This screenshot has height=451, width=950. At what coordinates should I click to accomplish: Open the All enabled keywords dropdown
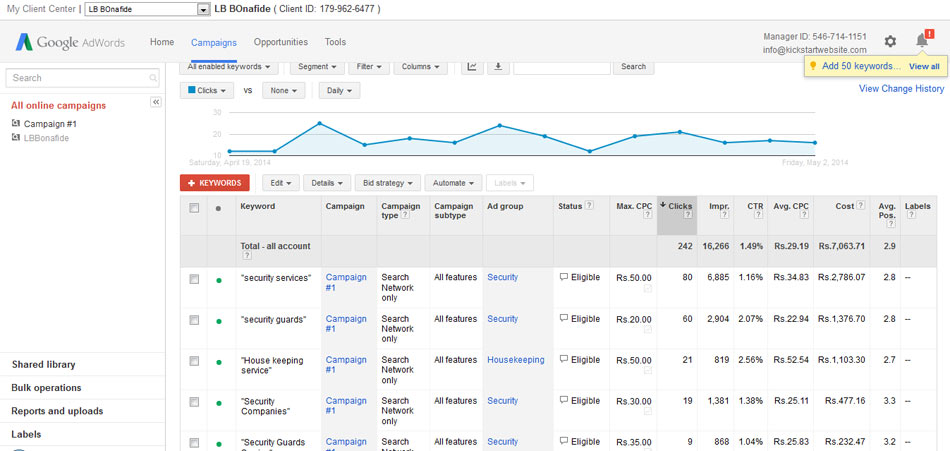[x=228, y=67]
